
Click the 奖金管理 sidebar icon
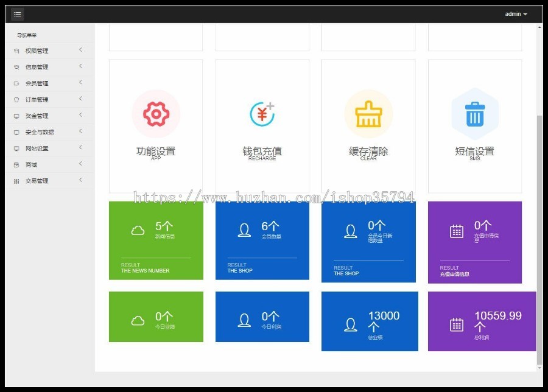pos(16,116)
